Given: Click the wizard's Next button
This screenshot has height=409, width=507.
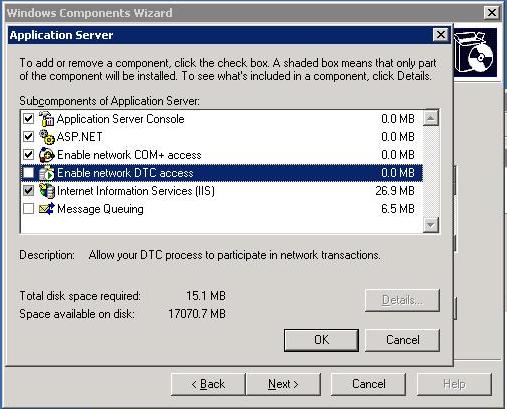Looking at the screenshot, I should coord(283,384).
